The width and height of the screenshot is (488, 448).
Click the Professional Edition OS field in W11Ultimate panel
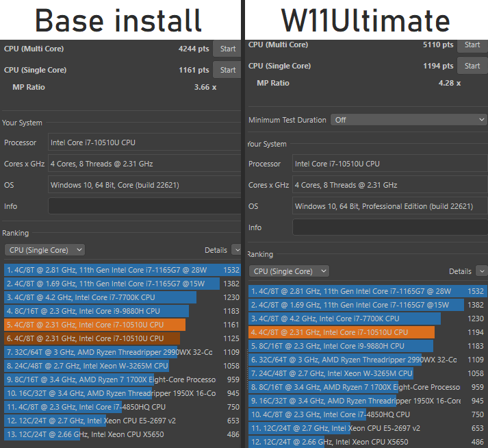click(x=389, y=206)
